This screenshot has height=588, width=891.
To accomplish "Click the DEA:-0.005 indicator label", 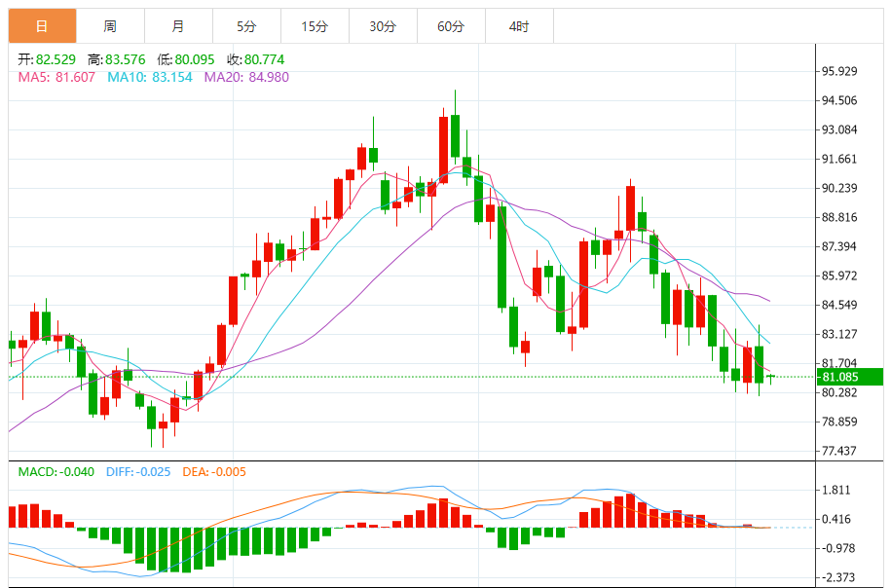I will 214,472.
